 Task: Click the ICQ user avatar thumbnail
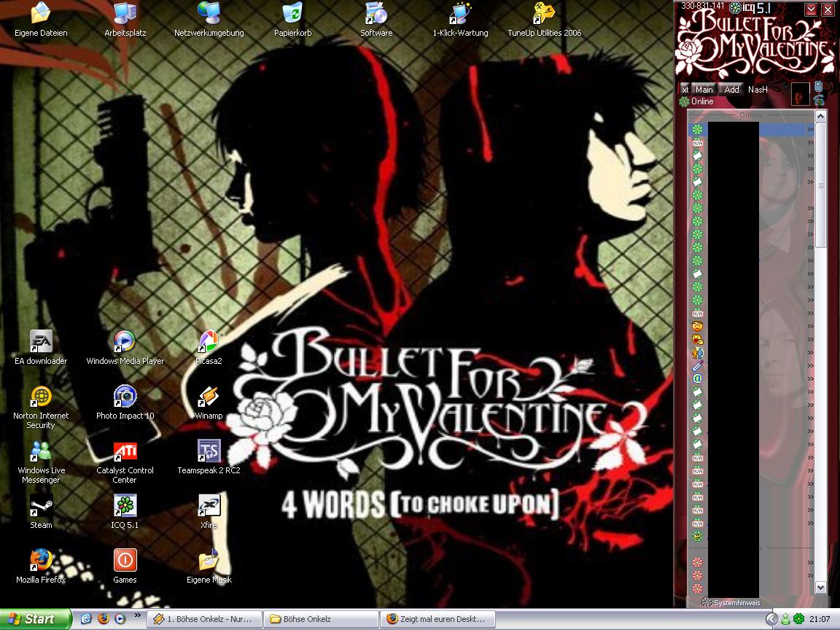click(801, 94)
